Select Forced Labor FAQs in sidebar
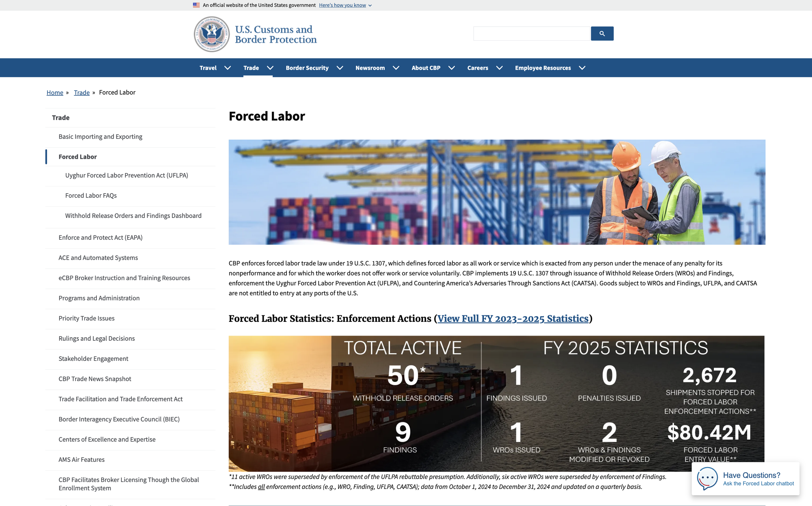 coord(91,196)
